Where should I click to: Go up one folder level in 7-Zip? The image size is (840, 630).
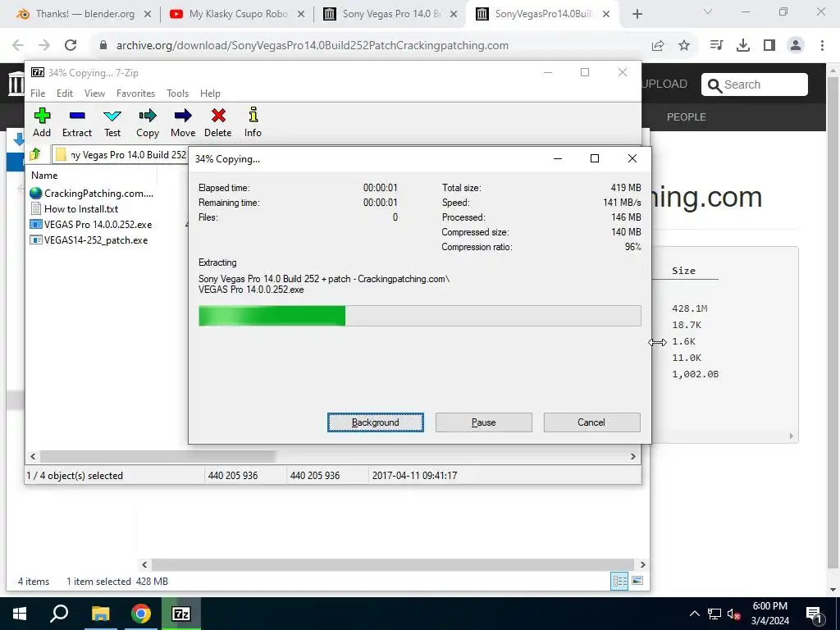36,155
